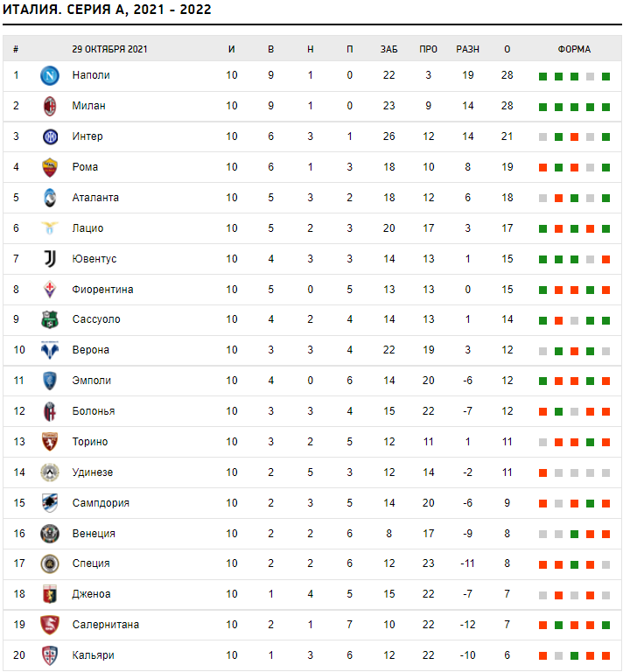
Task: Click the 29 октября 2021 date header
Action: pos(109,49)
